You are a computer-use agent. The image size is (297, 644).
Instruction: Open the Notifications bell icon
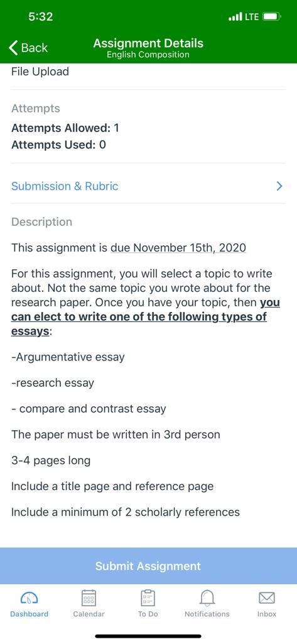click(x=207, y=597)
